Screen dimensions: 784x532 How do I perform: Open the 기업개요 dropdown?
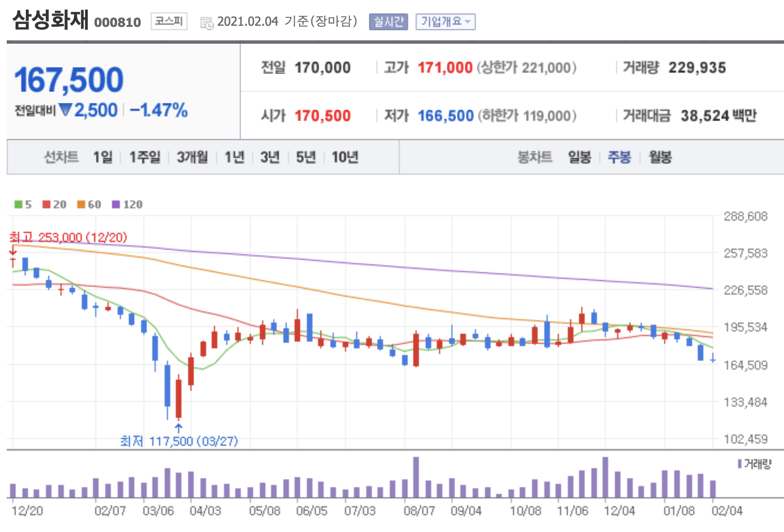[446, 22]
